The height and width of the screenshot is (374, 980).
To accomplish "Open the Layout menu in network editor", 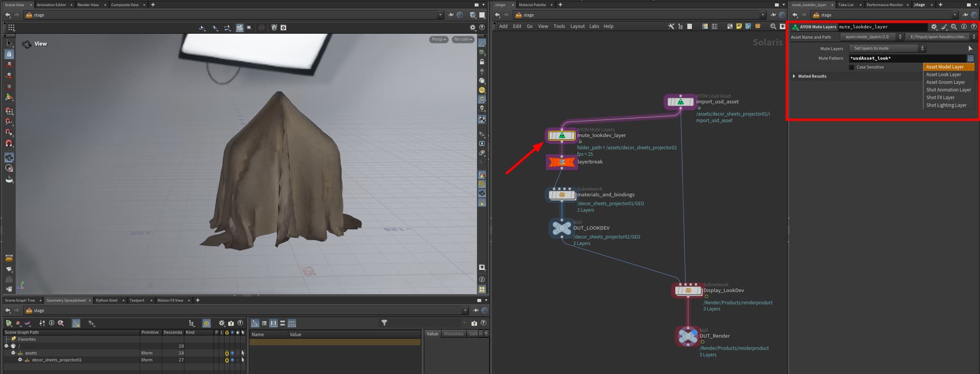I will pyautogui.click(x=577, y=27).
